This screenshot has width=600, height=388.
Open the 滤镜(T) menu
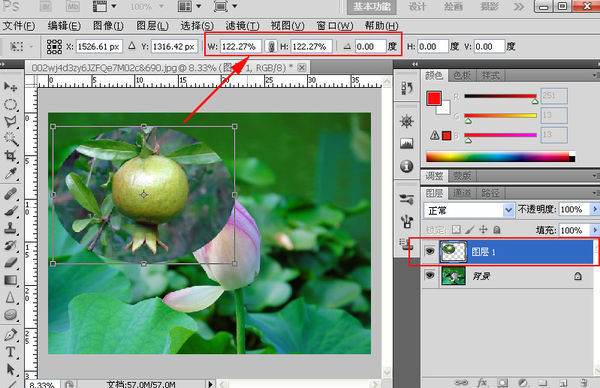(242, 26)
